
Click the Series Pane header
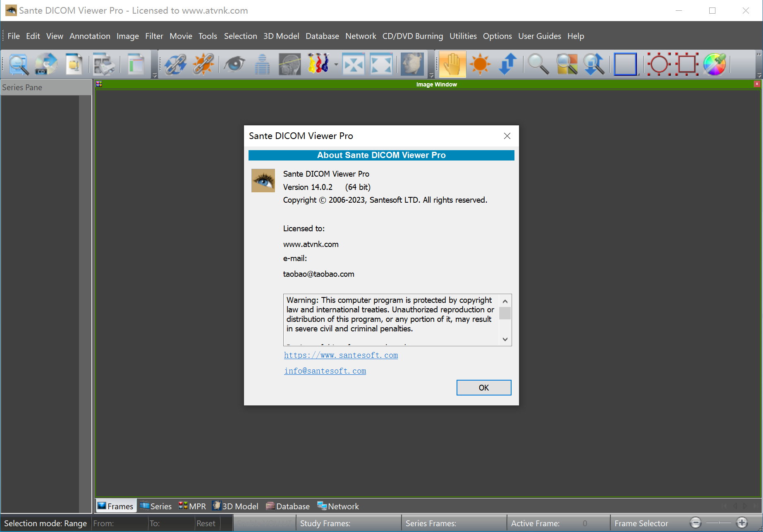pyautogui.click(x=46, y=87)
